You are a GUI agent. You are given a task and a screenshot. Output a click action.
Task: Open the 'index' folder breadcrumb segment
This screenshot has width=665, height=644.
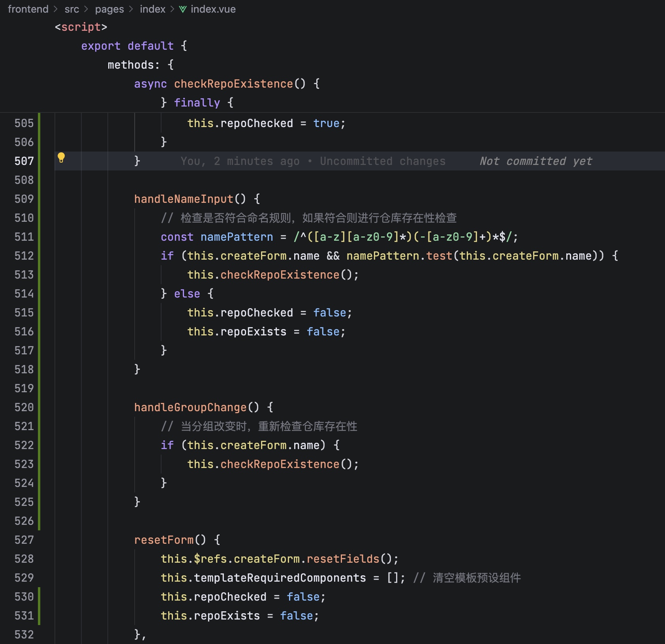click(152, 9)
